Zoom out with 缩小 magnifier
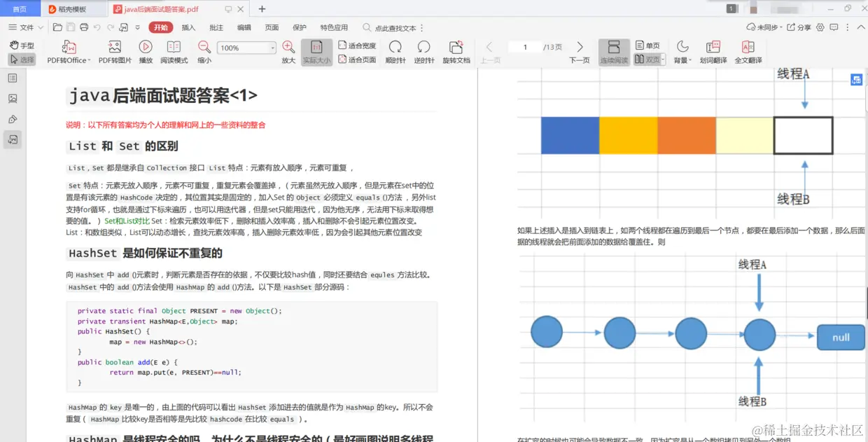The height and width of the screenshot is (442, 868). pos(204,53)
